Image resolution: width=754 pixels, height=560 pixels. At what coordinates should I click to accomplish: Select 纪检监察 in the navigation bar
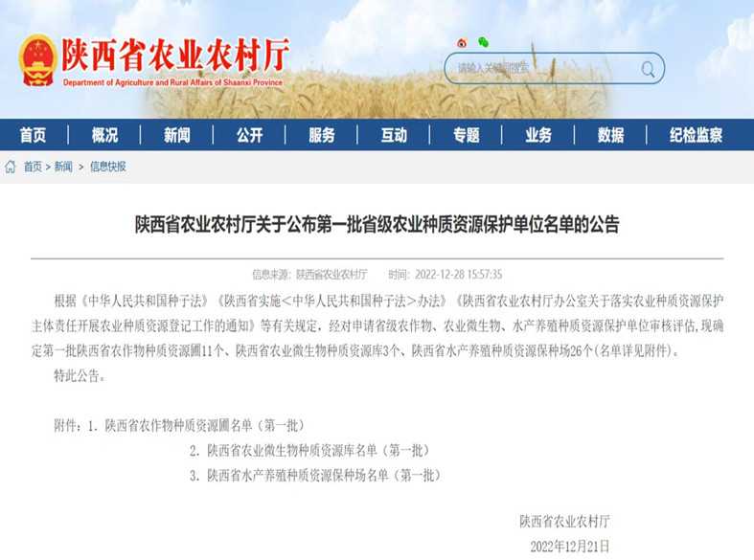[x=697, y=135]
